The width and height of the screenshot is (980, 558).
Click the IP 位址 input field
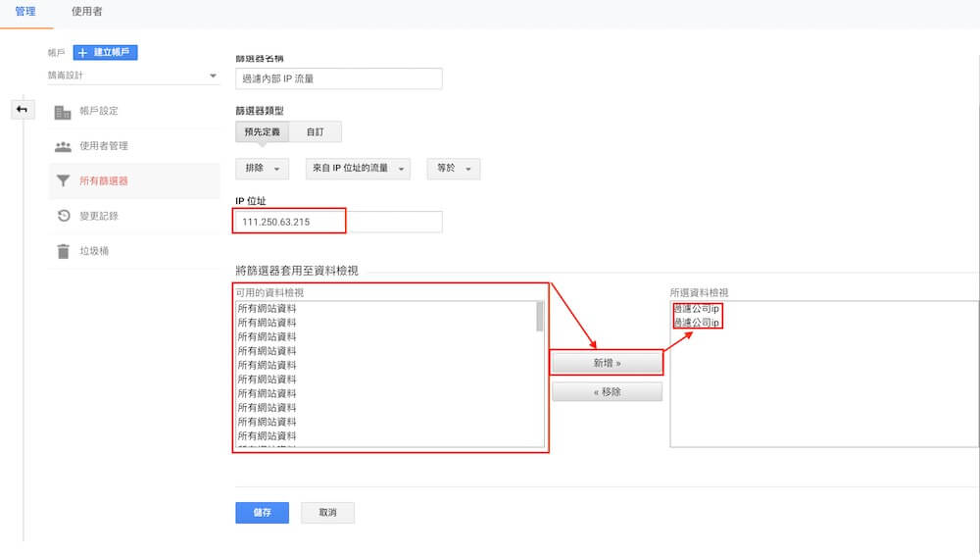click(338, 222)
